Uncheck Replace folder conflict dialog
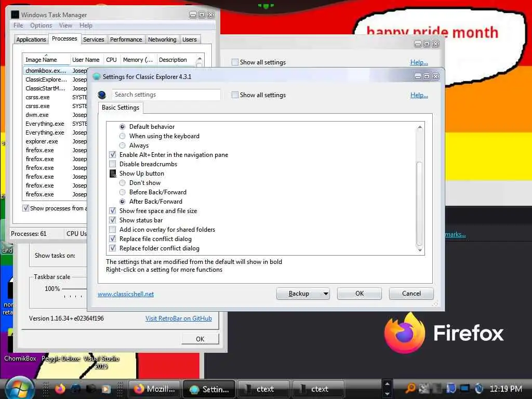The width and height of the screenshot is (532, 399). click(113, 248)
